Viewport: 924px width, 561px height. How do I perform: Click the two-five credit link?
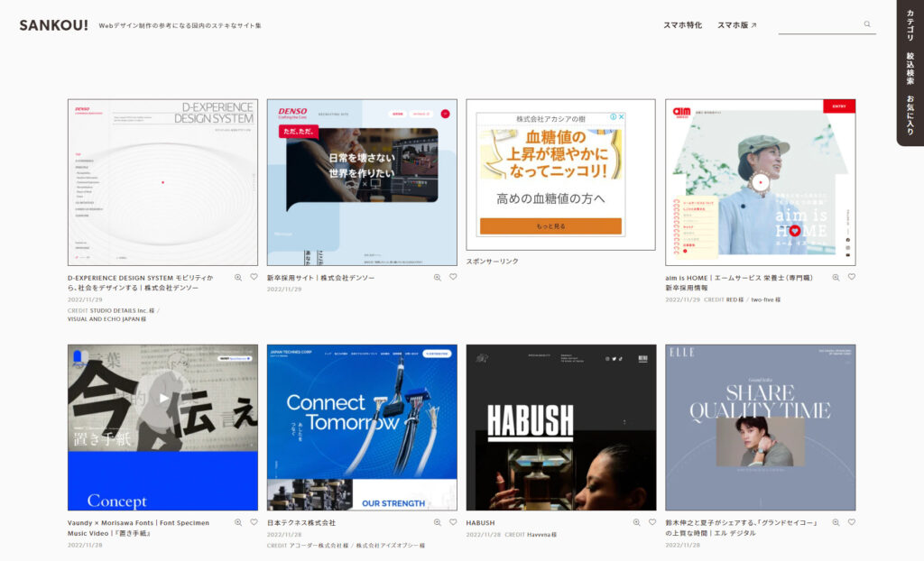[x=765, y=300]
